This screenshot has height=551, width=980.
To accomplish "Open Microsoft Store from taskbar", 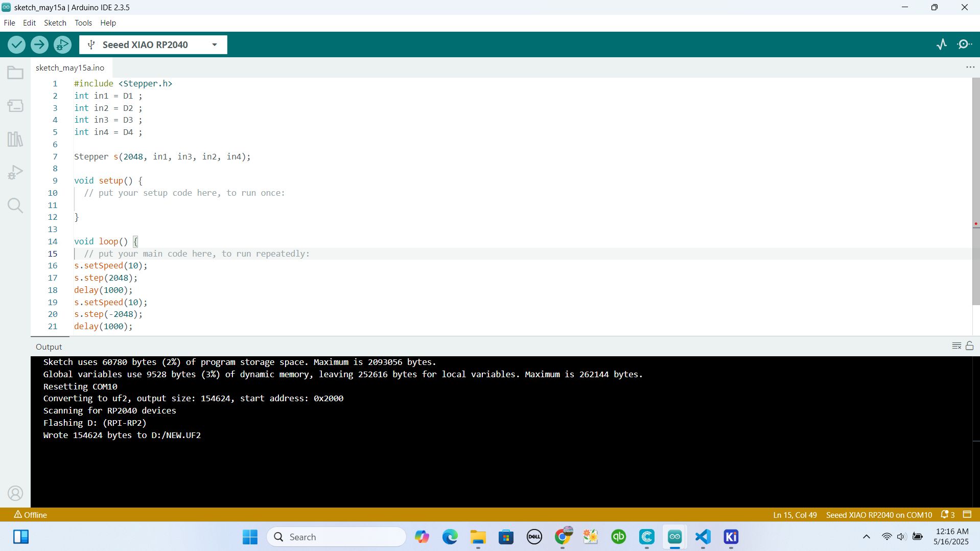I will click(x=506, y=537).
